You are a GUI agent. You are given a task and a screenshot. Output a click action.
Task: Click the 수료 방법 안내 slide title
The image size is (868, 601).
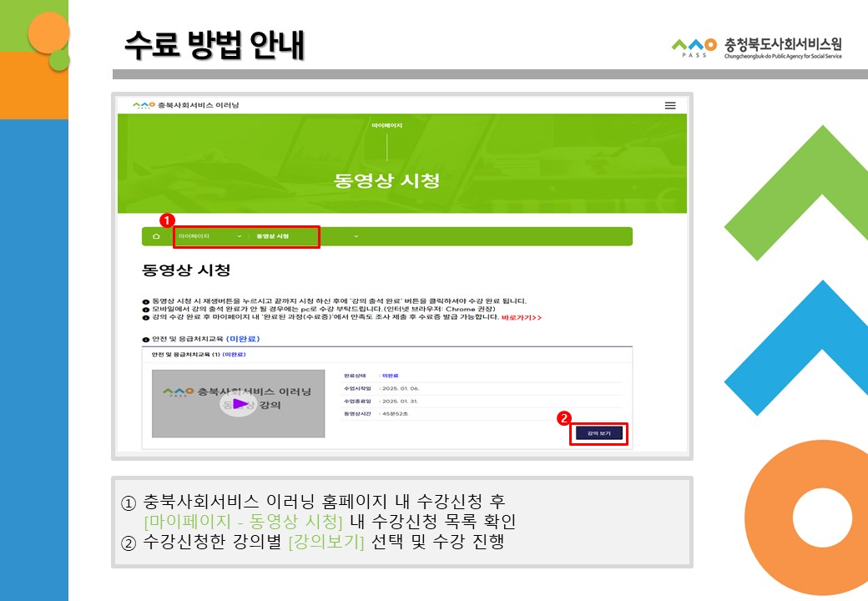(214, 45)
